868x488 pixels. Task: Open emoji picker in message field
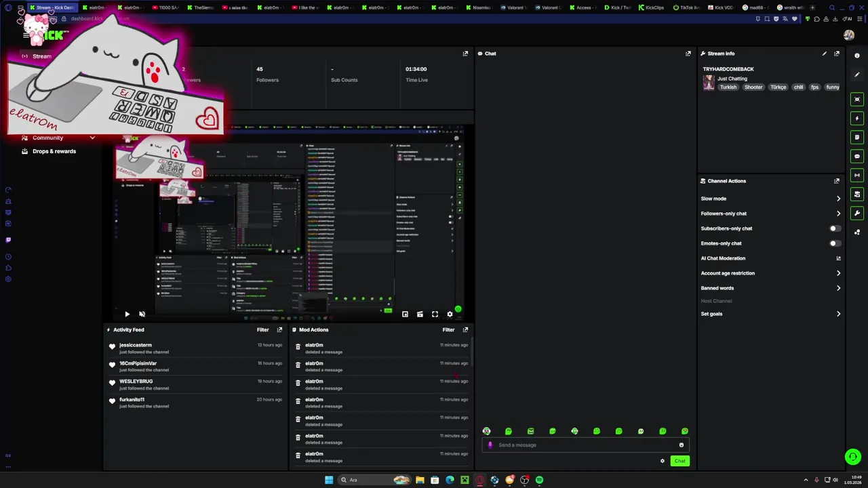point(682,445)
